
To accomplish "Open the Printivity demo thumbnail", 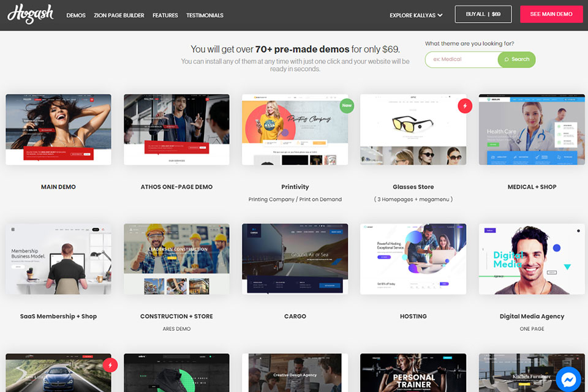I will [x=295, y=129].
